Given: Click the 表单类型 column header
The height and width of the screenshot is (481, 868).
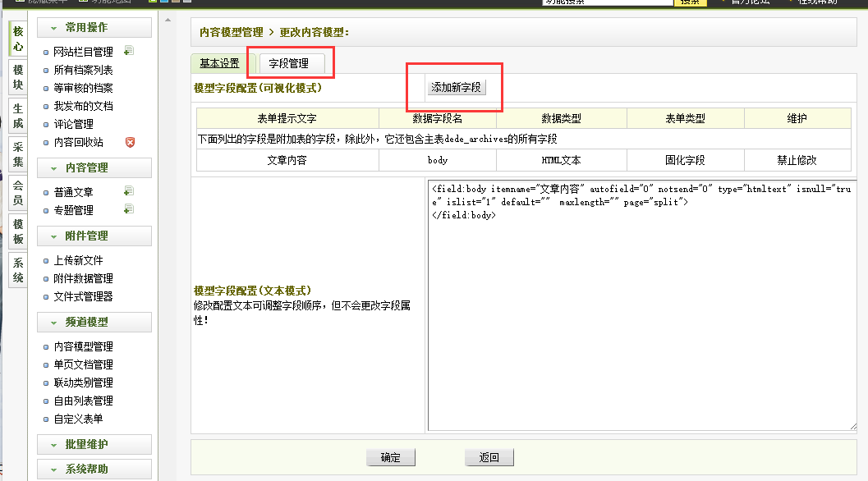Looking at the screenshot, I should pyautogui.click(x=686, y=118).
